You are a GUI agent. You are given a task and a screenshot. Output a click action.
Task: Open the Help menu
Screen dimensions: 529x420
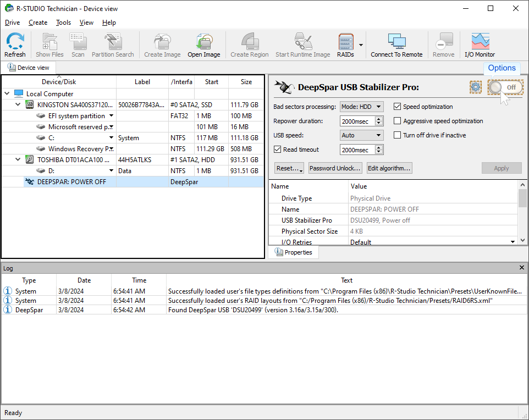[x=109, y=23]
